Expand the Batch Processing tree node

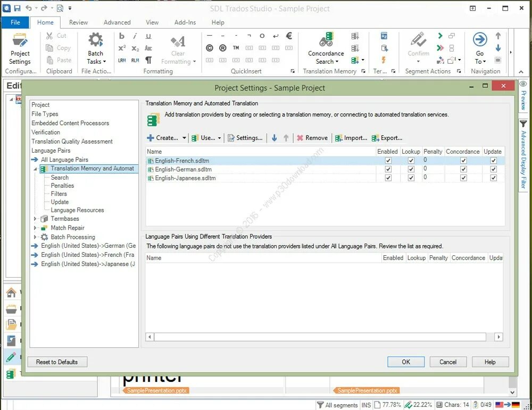pyautogui.click(x=35, y=237)
